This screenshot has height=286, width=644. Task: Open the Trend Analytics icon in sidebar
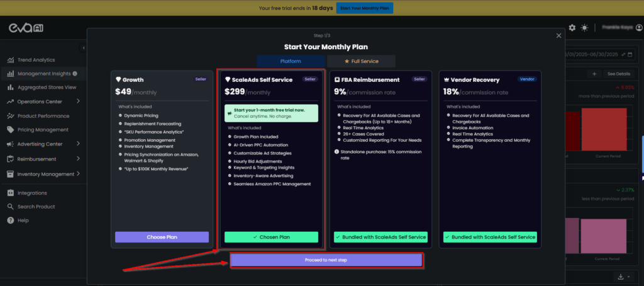tap(11, 60)
